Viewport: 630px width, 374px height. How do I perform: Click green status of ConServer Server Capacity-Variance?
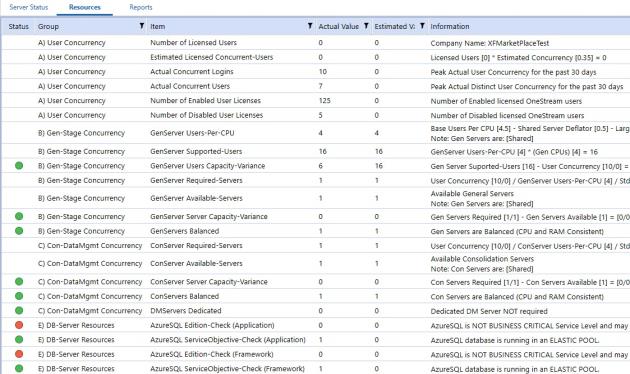tap(19, 281)
